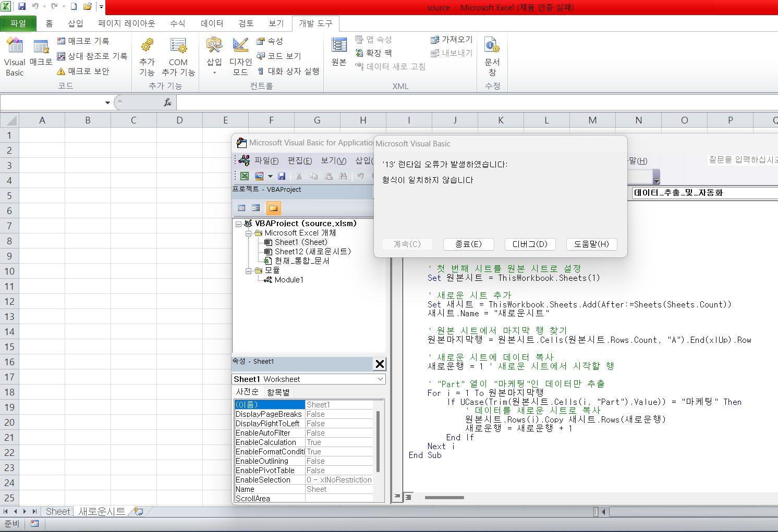
Task: Click the insert function fx button
Action: tap(167, 102)
